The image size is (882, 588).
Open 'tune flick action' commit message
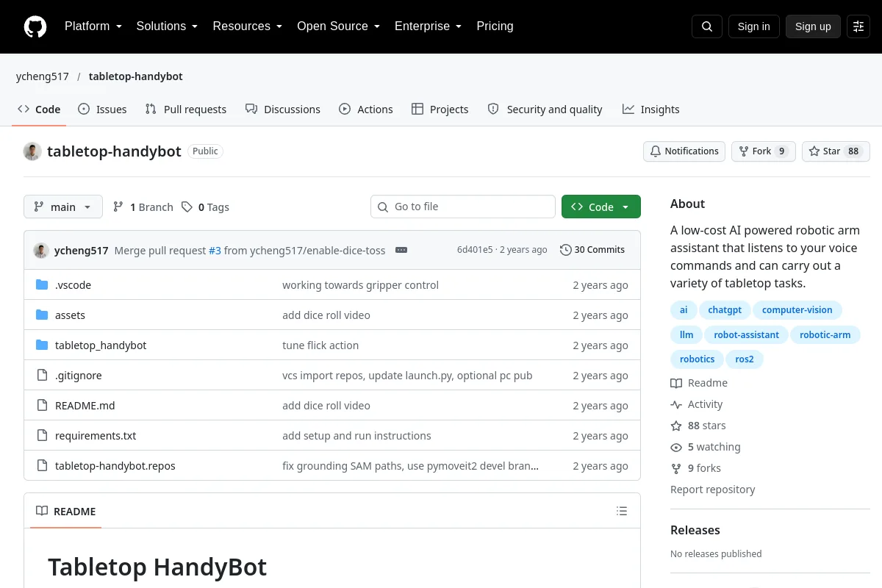point(320,345)
